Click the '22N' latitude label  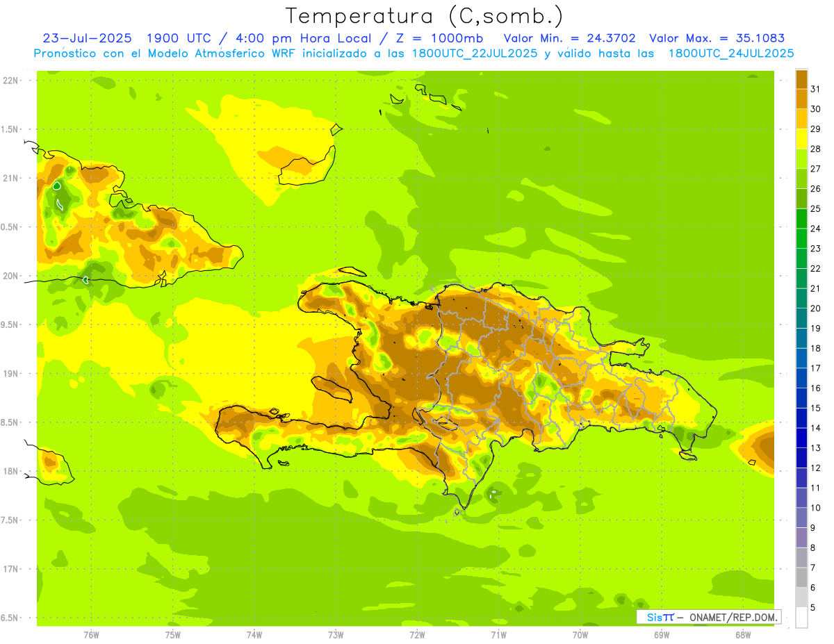pos(10,81)
